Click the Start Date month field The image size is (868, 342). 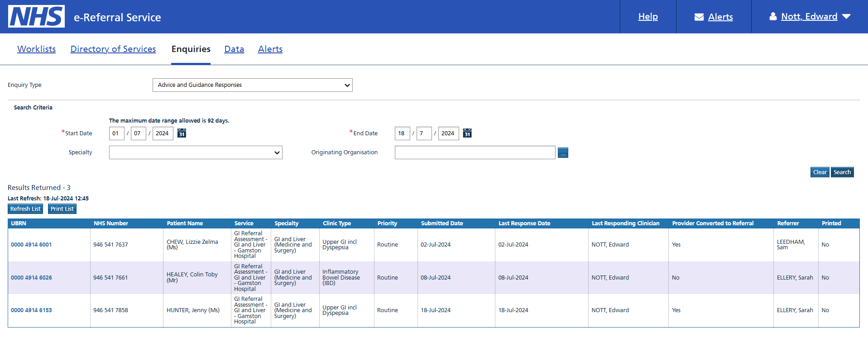tap(139, 133)
